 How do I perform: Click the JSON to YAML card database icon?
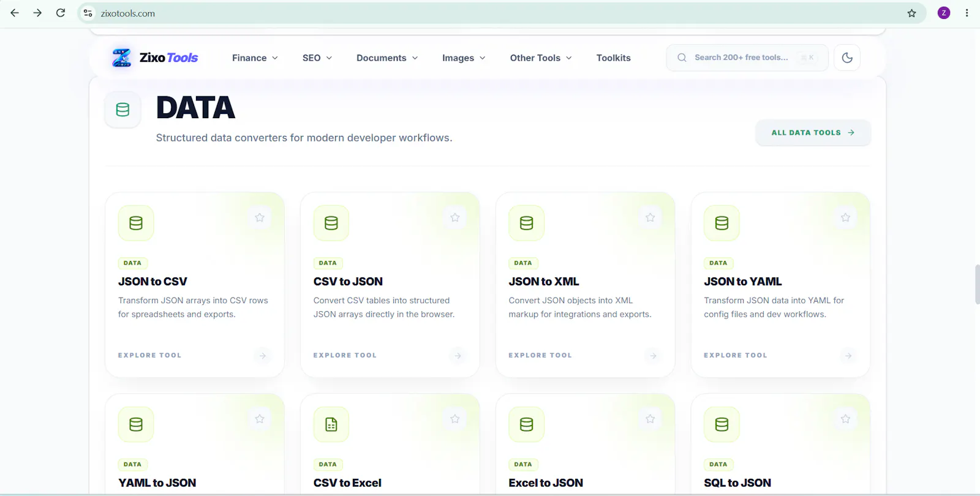click(x=722, y=223)
